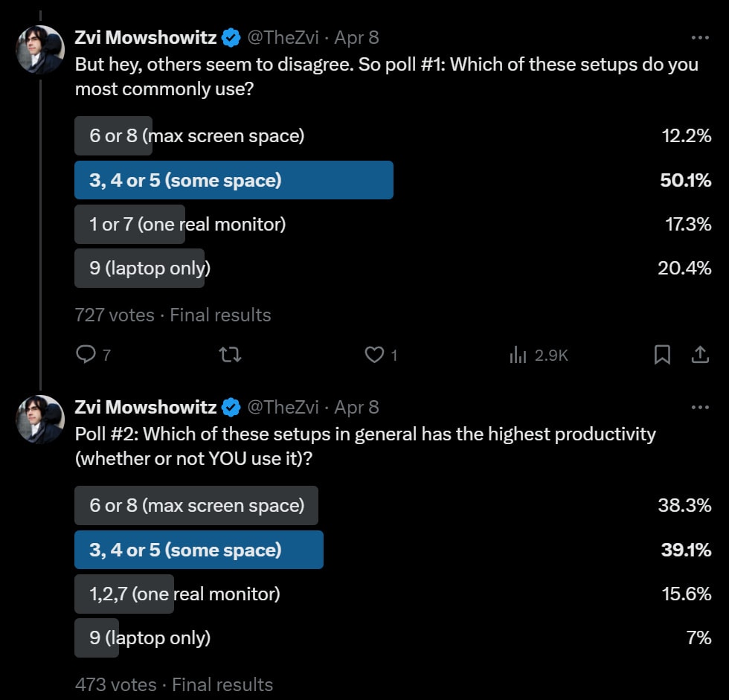
Task: Open Zvi's avatar on poll #2 tweet
Action: click(40, 420)
